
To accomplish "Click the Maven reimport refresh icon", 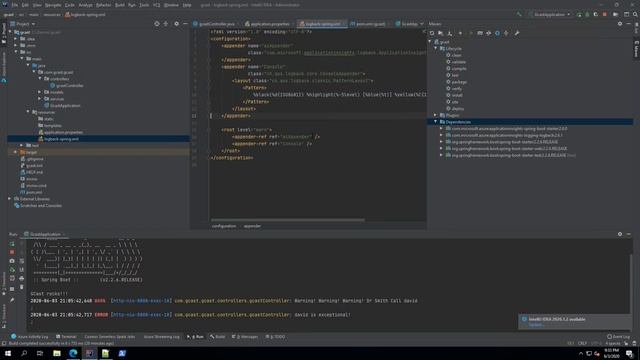I will click(x=432, y=33).
